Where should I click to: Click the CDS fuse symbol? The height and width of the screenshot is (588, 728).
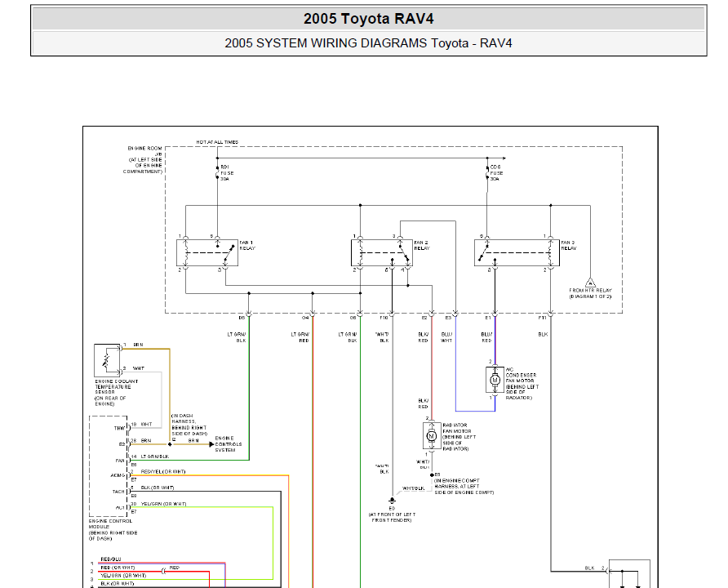(487, 173)
